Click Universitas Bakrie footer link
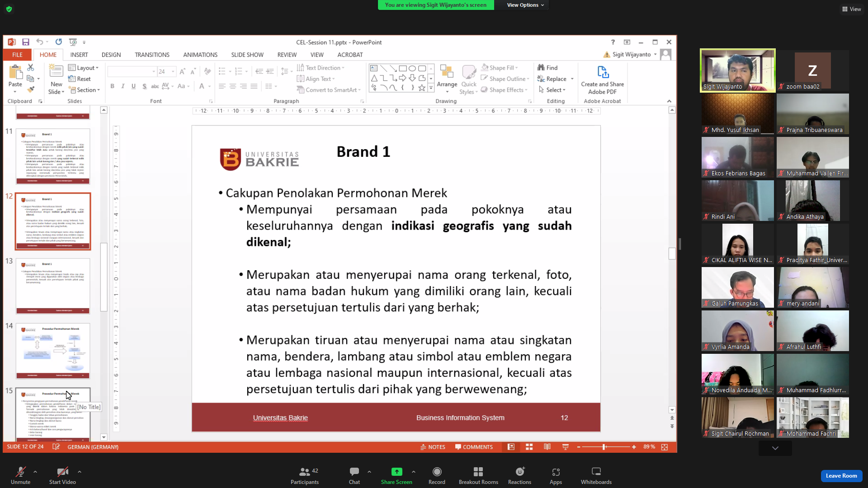The image size is (868, 488). [x=280, y=418]
